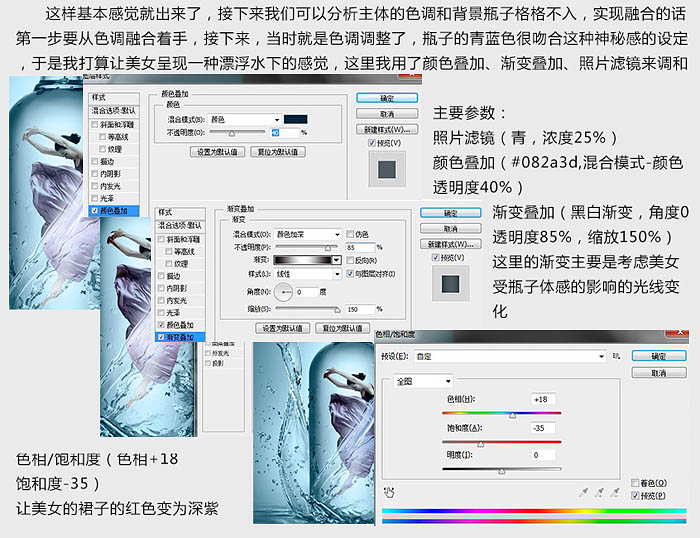Enable 纹理 in color overlay dialog
700x538 pixels.
pyautogui.click(x=102, y=149)
